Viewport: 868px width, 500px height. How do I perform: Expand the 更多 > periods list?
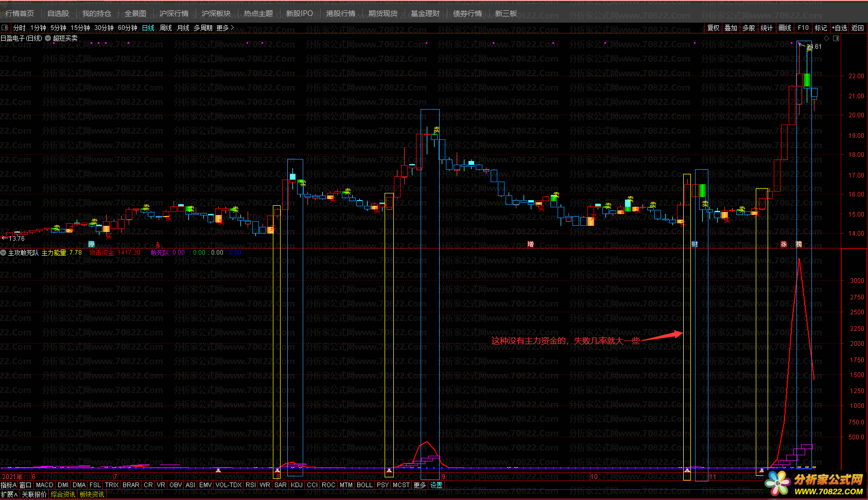[225, 28]
